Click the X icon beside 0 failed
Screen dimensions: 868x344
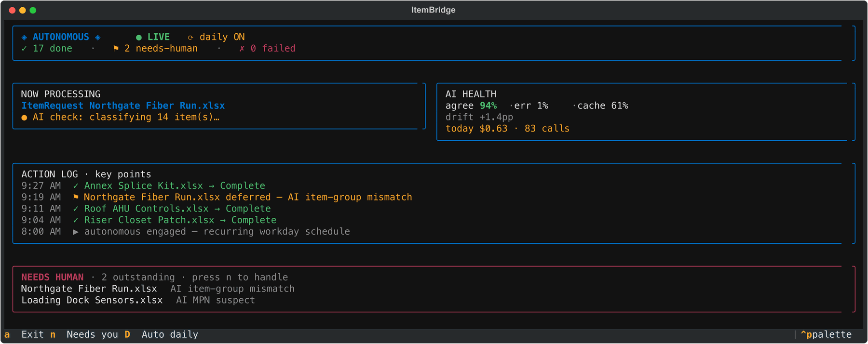pyautogui.click(x=242, y=49)
